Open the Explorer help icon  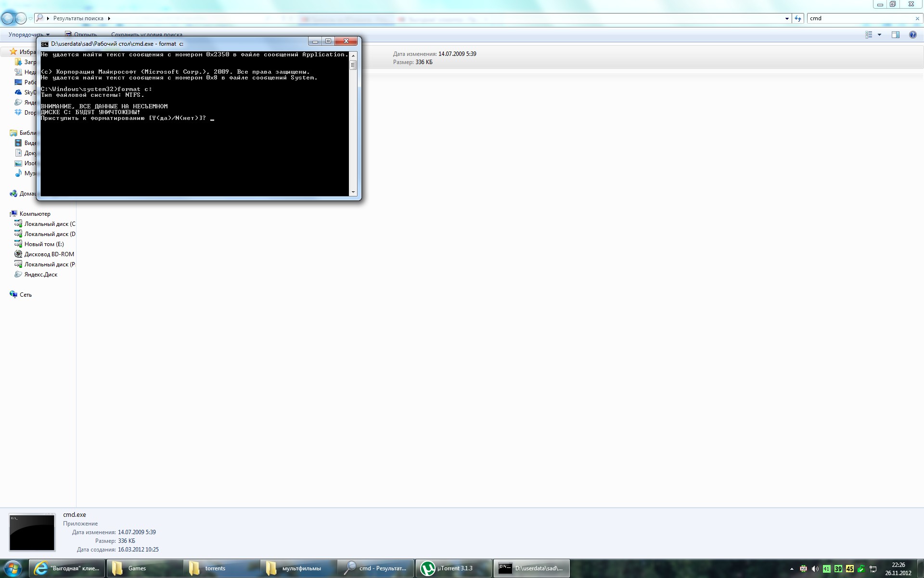coord(912,35)
